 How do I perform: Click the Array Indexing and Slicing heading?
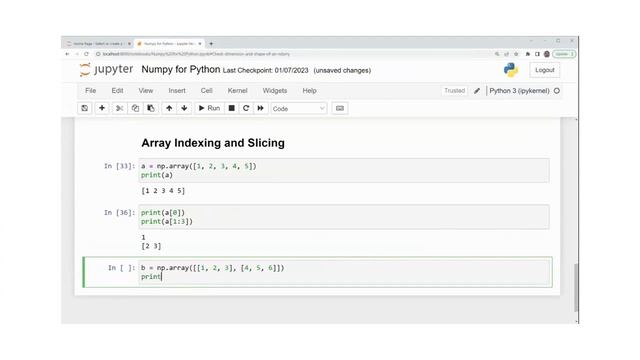click(x=213, y=143)
